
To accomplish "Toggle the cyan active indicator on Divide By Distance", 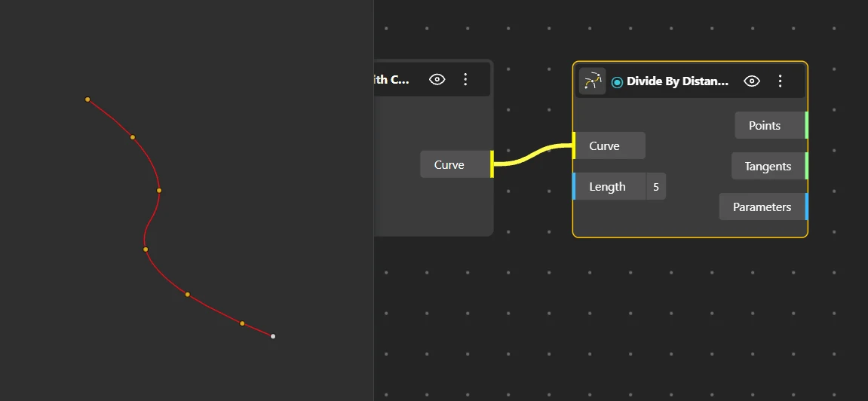I will tap(617, 82).
